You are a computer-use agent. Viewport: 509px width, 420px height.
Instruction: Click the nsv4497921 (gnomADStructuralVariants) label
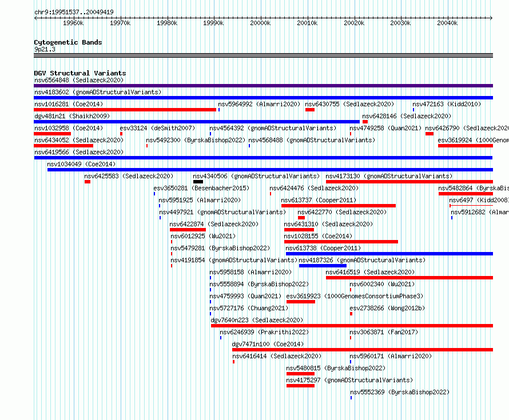222,212
